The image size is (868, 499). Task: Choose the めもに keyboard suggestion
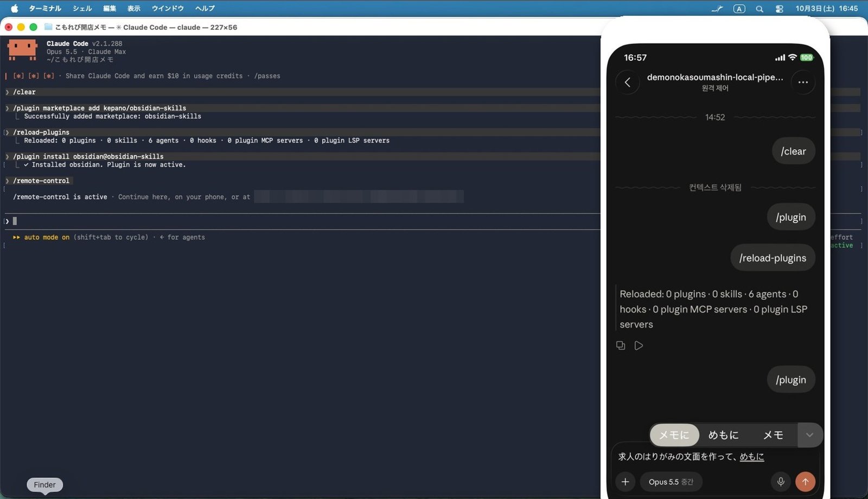click(x=723, y=435)
